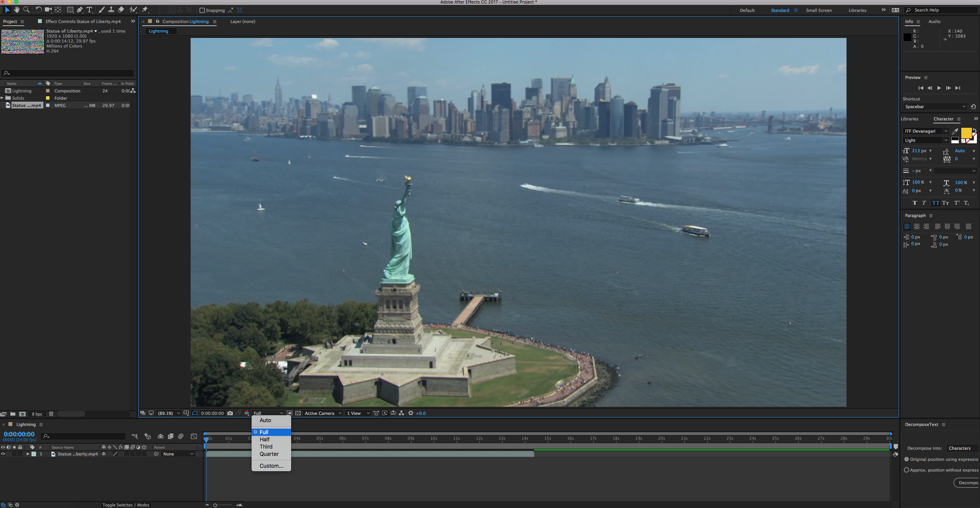
Task: Select the Selection arrow tool
Action: (7, 10)
